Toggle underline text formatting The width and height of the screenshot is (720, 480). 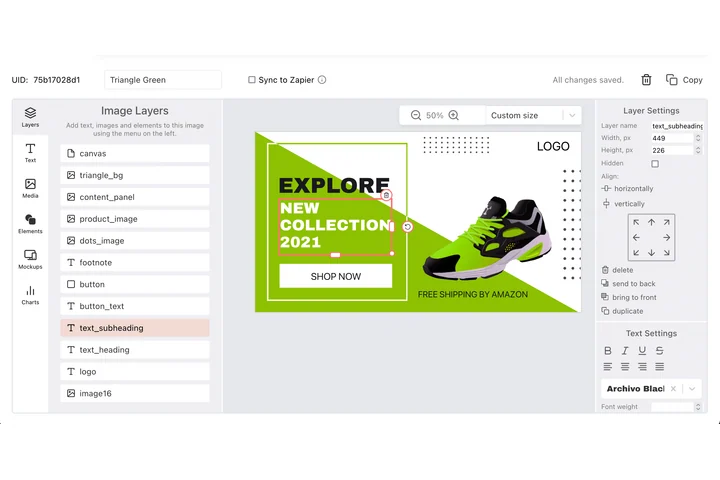click(642, 351)
